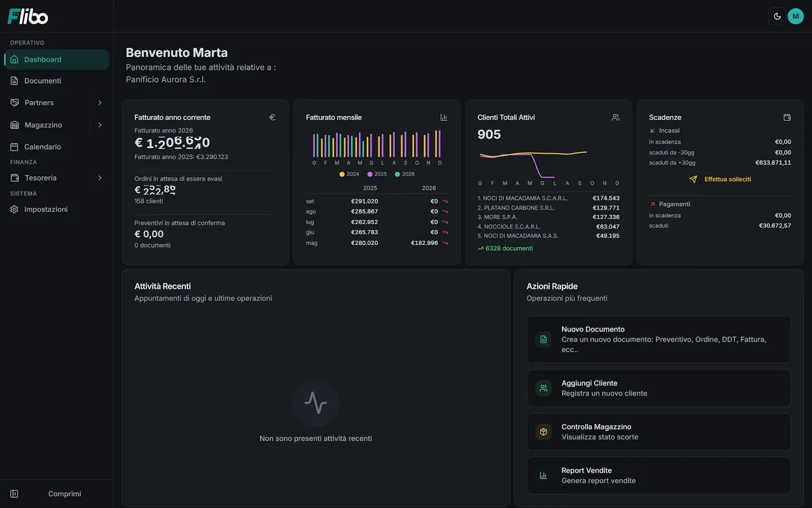Click the users icon on Clienti Totali Attivi
812x508 pixels.
point(616,117)
